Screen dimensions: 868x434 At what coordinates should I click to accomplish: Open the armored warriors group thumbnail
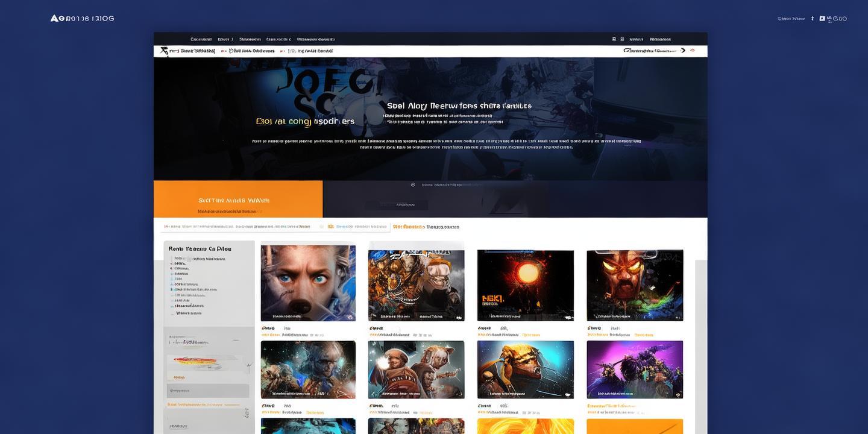click(417, 286)
